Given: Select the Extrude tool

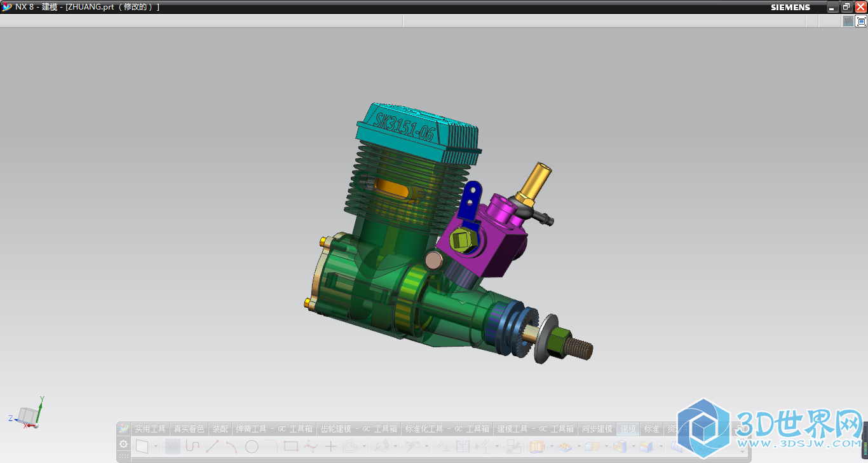Looking at the screenshot, I should (x=536, y=446).
